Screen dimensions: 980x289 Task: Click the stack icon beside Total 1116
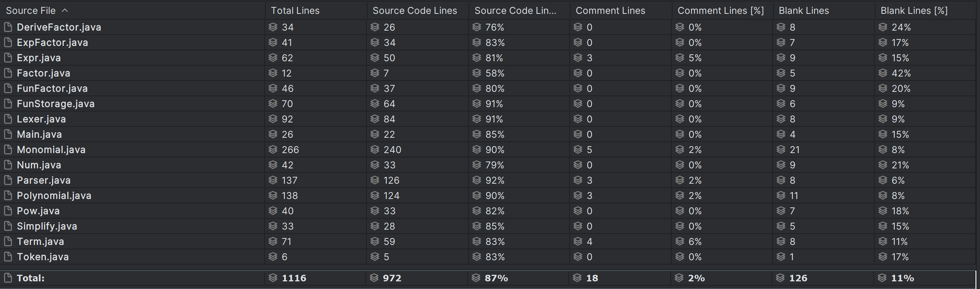[x=273, y=278]
